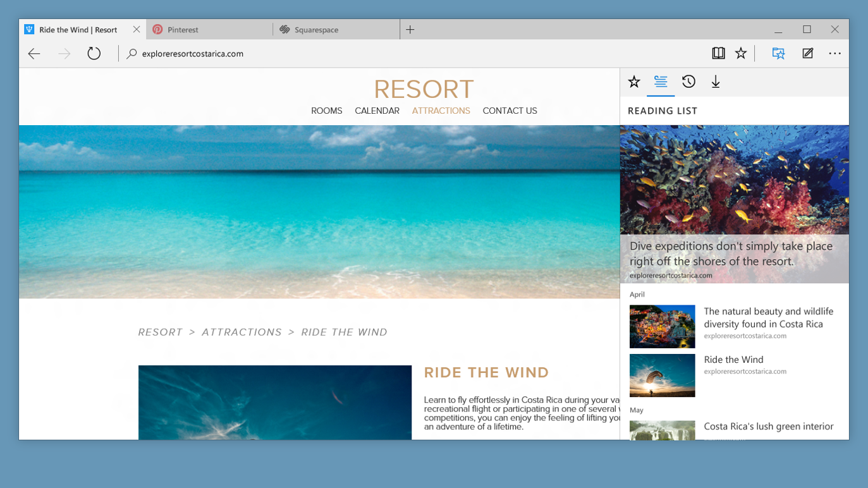This screenshot has height=488, width=868.
Task: Open 'Ride the Wind' reading list entry
Action: coord(734,360)
